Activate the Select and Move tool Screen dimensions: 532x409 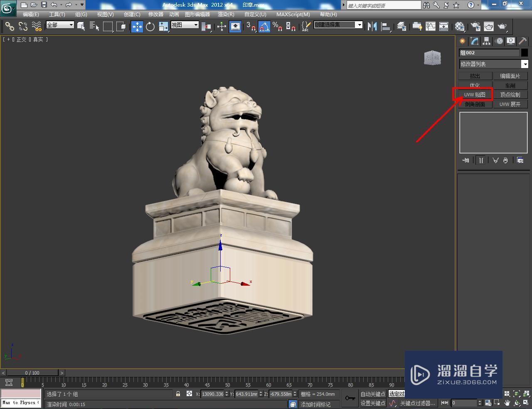pyautogui.click(x=137, y=27)
